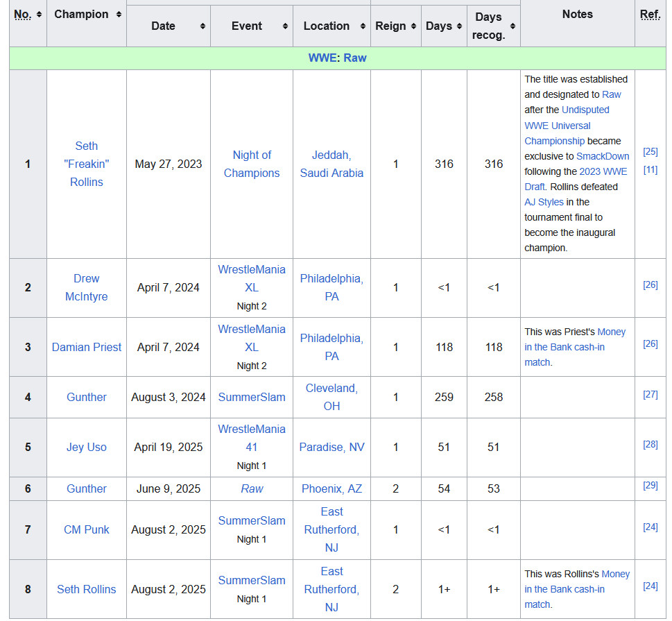Screen dimensions: 672x621
Task: Click the Notes column header
Action: click(x=577, y=14)
